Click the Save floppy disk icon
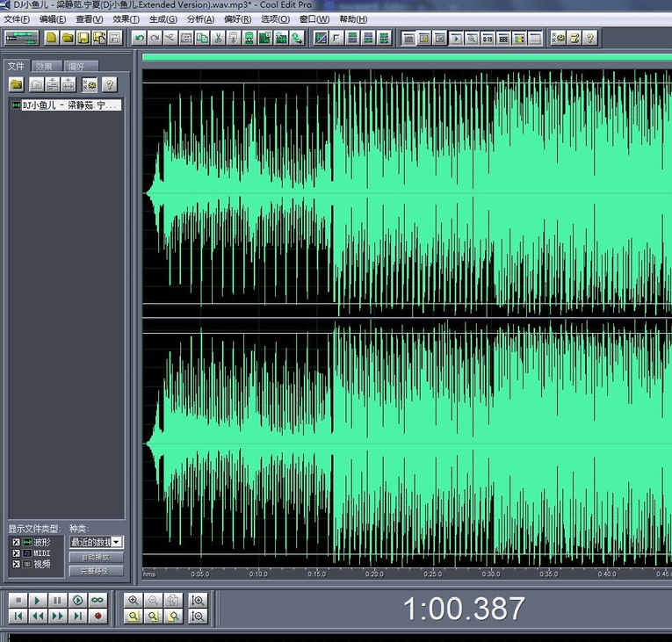The image size is (672, 642). click(83, 38)
